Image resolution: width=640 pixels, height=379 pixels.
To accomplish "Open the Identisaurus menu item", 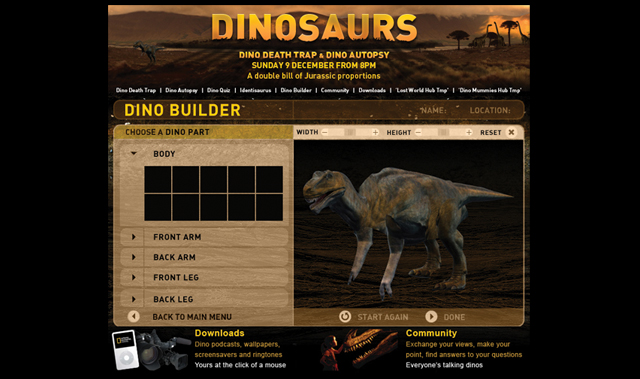I will click(256, 90).
